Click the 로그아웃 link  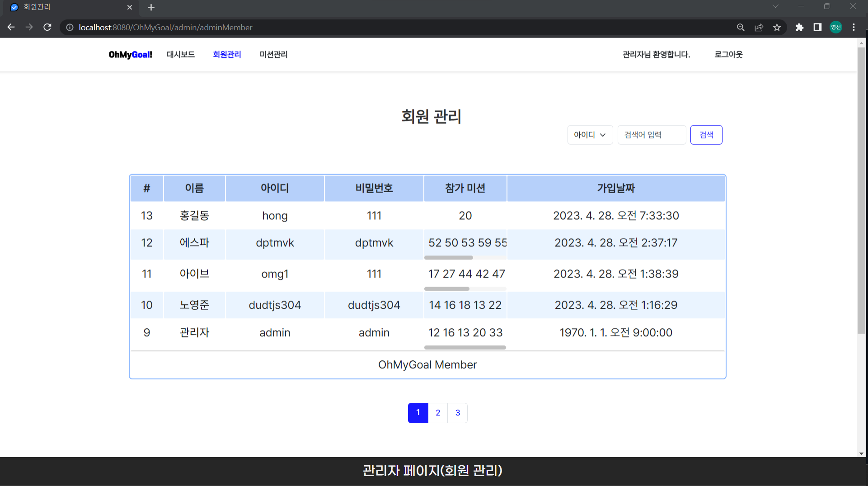coord(728,55)
